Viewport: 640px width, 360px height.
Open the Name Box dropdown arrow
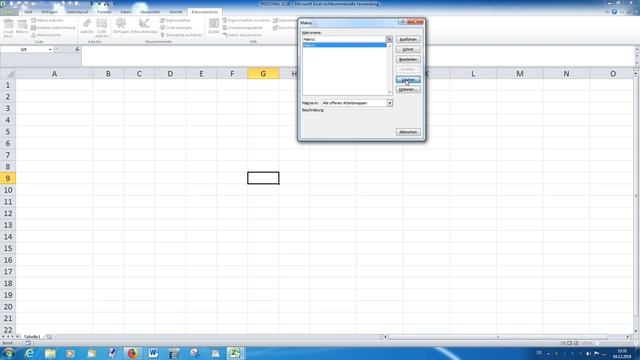click(50, 49)
